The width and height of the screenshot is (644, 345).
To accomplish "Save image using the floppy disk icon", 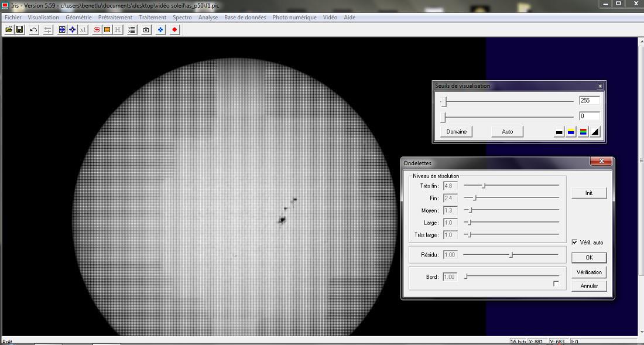I will (19, 29).
